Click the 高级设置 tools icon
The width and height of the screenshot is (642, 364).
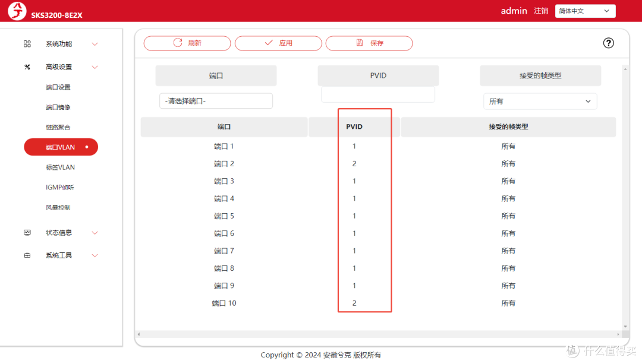click(x=27, y=67)
